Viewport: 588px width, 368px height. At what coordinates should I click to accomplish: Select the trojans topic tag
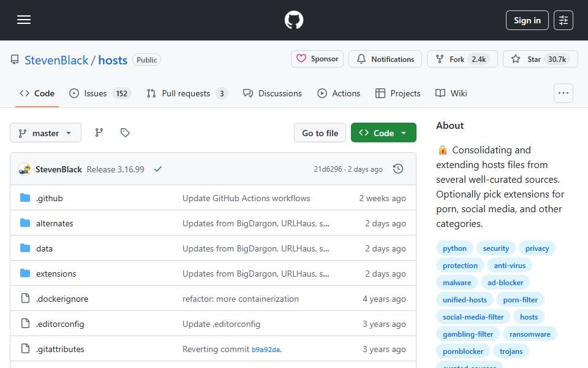tap(511, 352)
